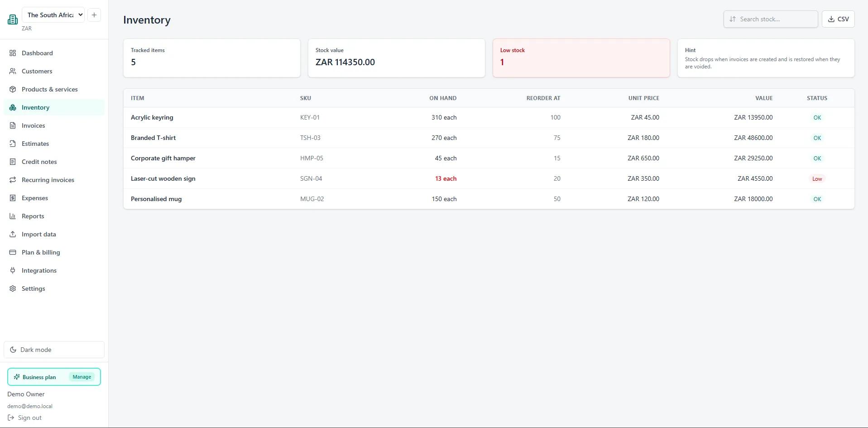Click the Credit notes icon
The height and width of the screenshot is (428, 868).
(13, 162)
